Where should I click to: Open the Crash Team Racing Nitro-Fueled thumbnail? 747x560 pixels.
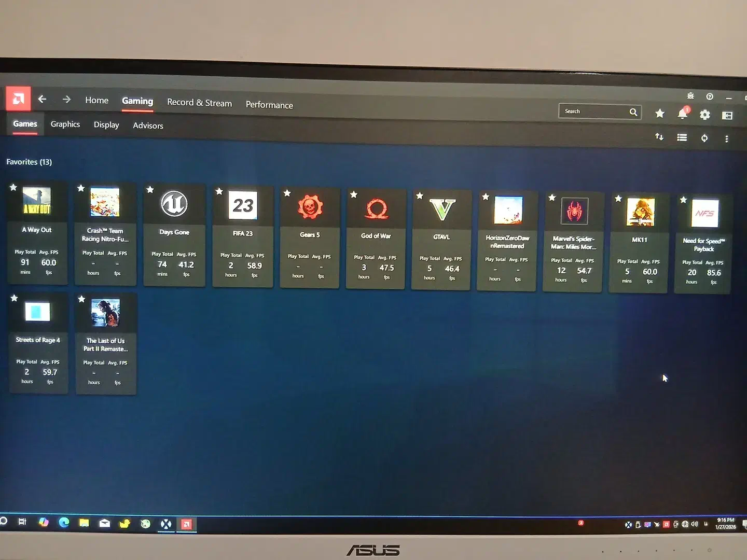coord(105,202)
